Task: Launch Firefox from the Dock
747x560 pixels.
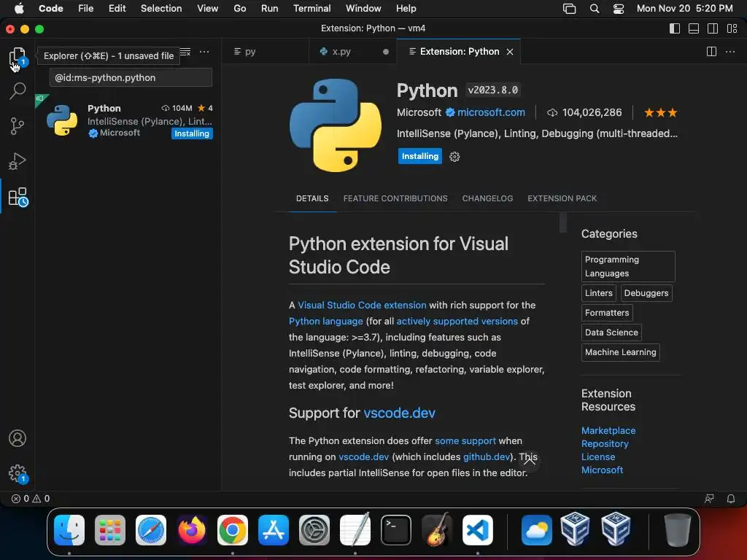Action: [x=192, y=530]
